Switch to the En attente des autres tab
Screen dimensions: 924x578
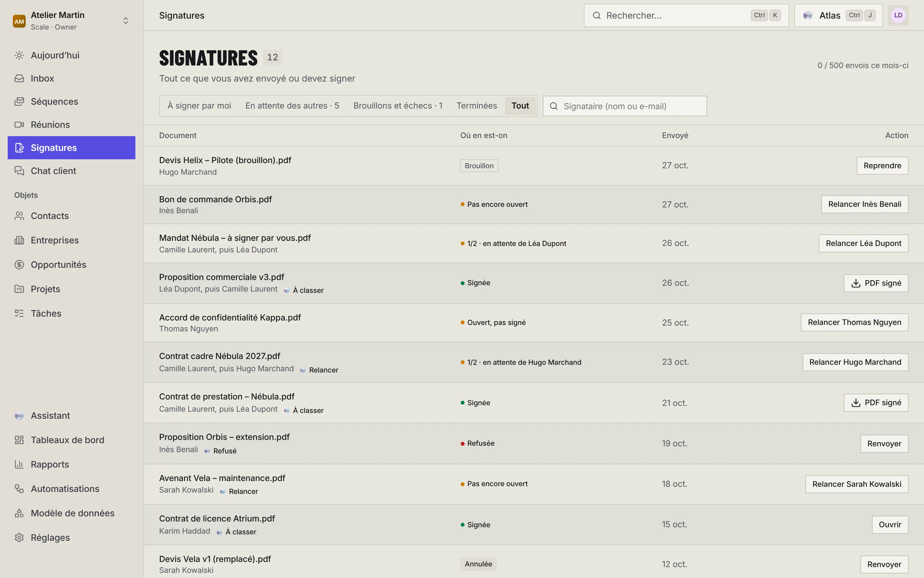pyautogui.click(x=292, y=106)
